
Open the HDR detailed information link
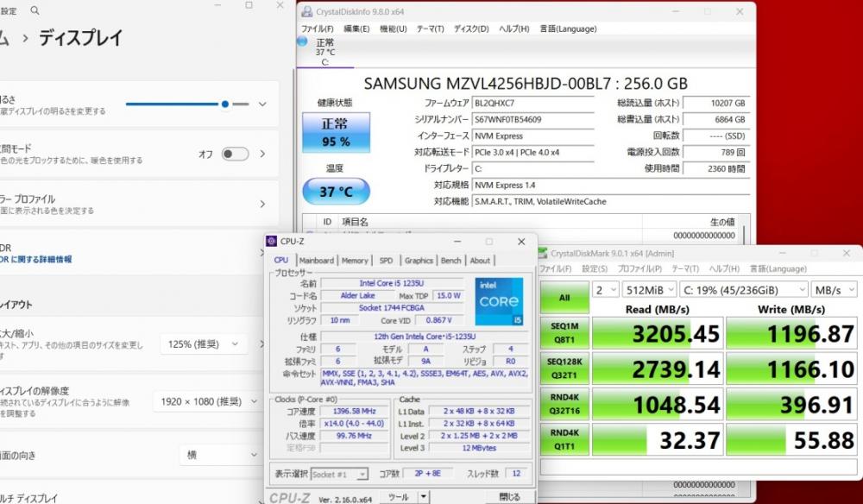point(35,260)
